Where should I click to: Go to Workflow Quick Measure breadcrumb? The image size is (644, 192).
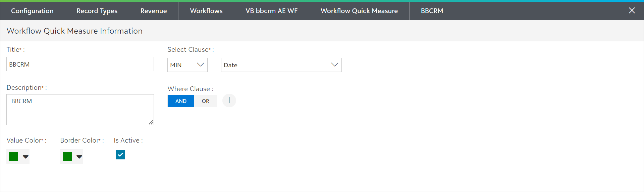click(x=359, y=11)
